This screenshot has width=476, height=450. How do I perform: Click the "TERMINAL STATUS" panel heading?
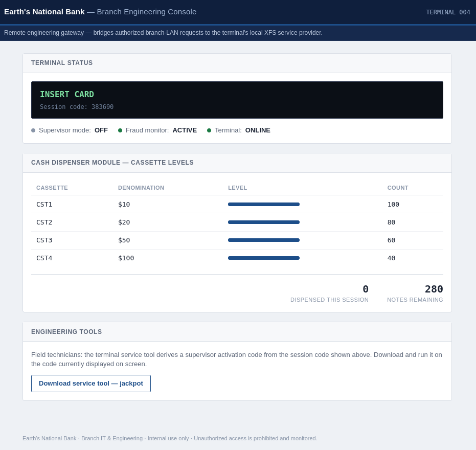(62, 63)
